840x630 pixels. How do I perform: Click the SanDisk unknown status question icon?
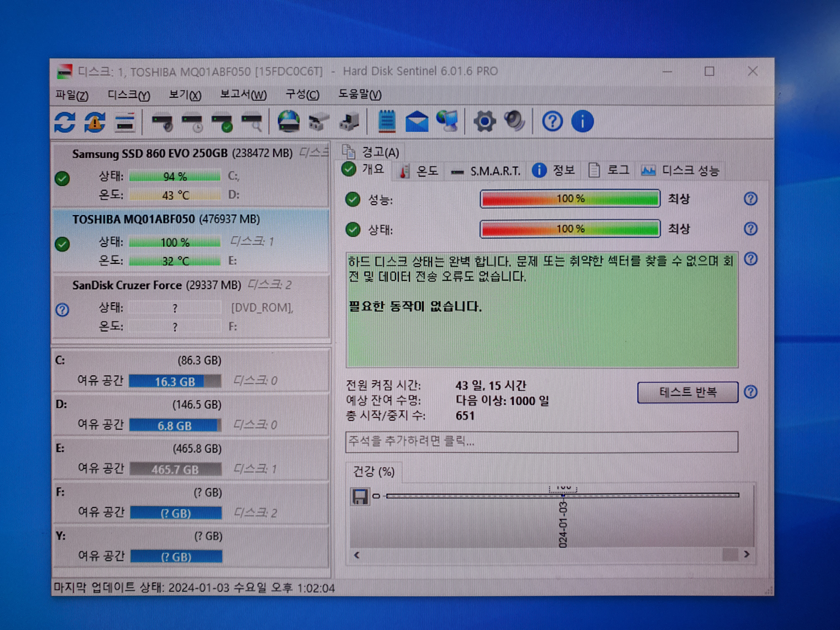pyautogui.click(x=62, y=310)
